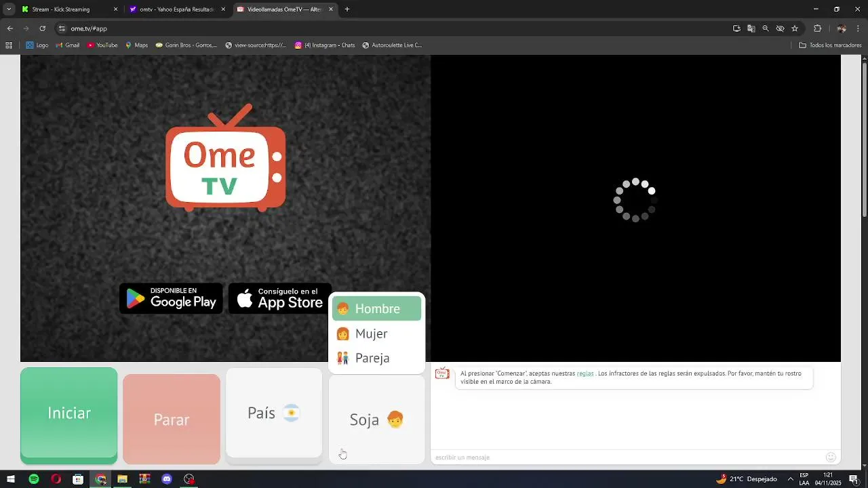Open the Windows Start menu
868x488 pixels.
(x=11, y=479)
